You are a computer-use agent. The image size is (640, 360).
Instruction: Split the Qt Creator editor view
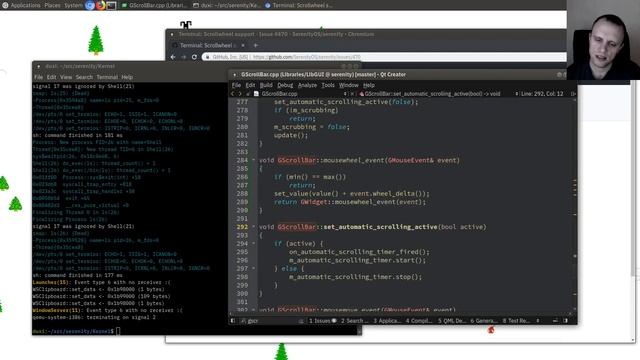click(573, 93)
